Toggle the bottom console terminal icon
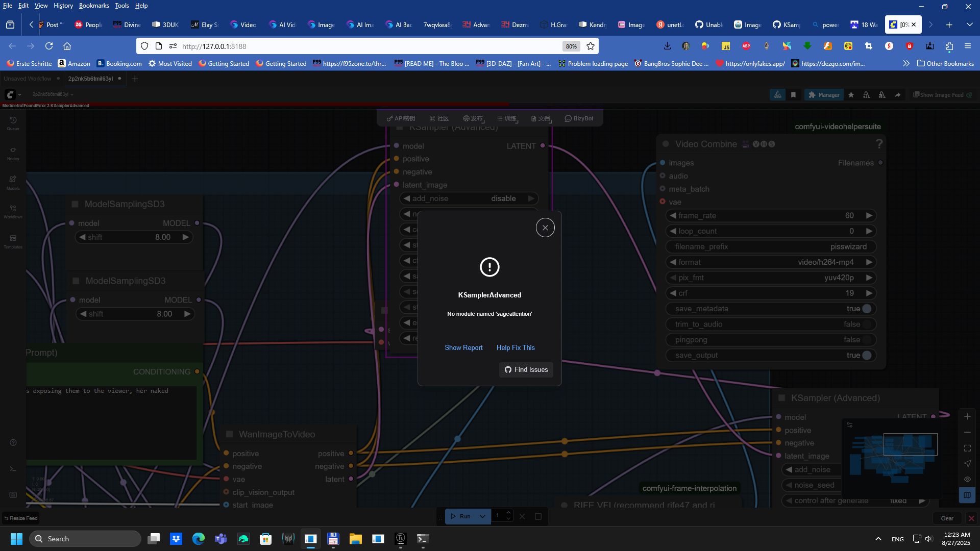 [13, 469]
